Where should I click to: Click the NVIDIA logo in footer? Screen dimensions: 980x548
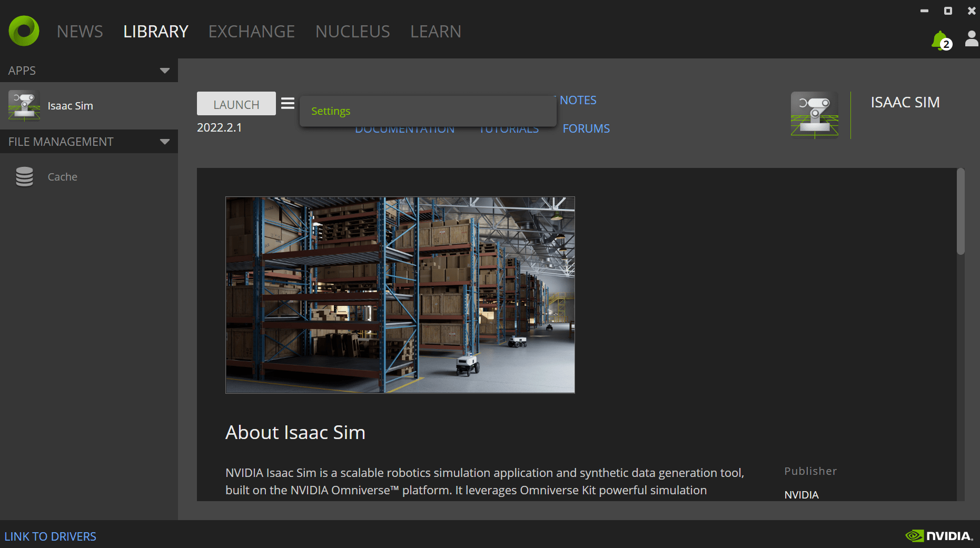[939, 536]
